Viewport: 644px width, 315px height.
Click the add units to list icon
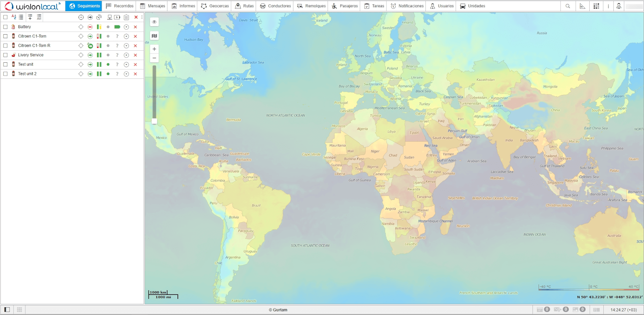30,17
